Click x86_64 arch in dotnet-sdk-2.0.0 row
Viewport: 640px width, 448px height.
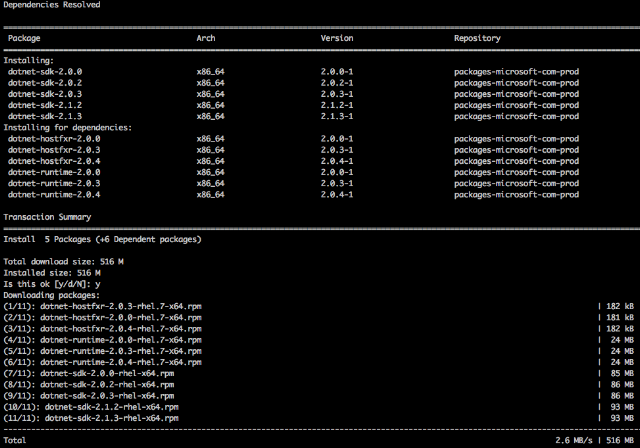pos(210,72)
